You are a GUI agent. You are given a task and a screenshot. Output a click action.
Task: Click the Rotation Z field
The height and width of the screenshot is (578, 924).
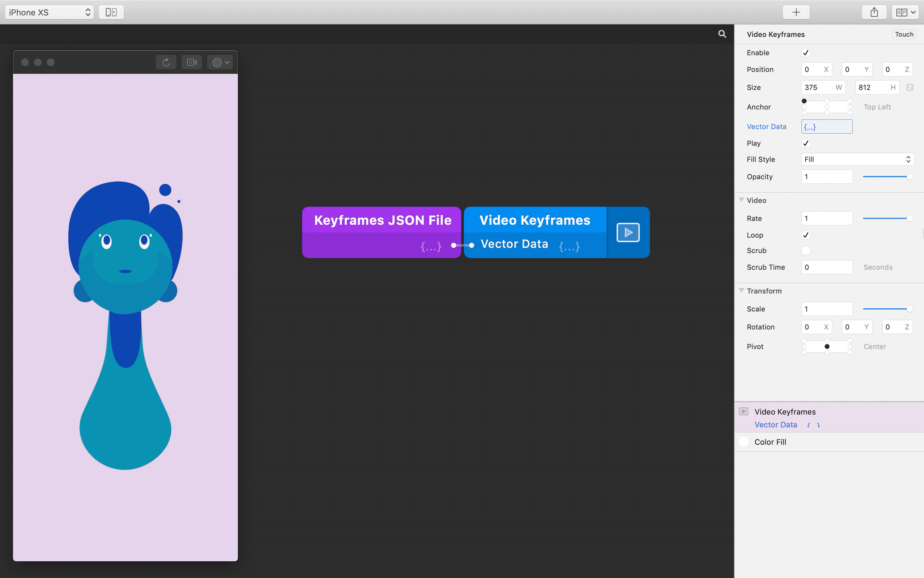(x=897, y=327)
